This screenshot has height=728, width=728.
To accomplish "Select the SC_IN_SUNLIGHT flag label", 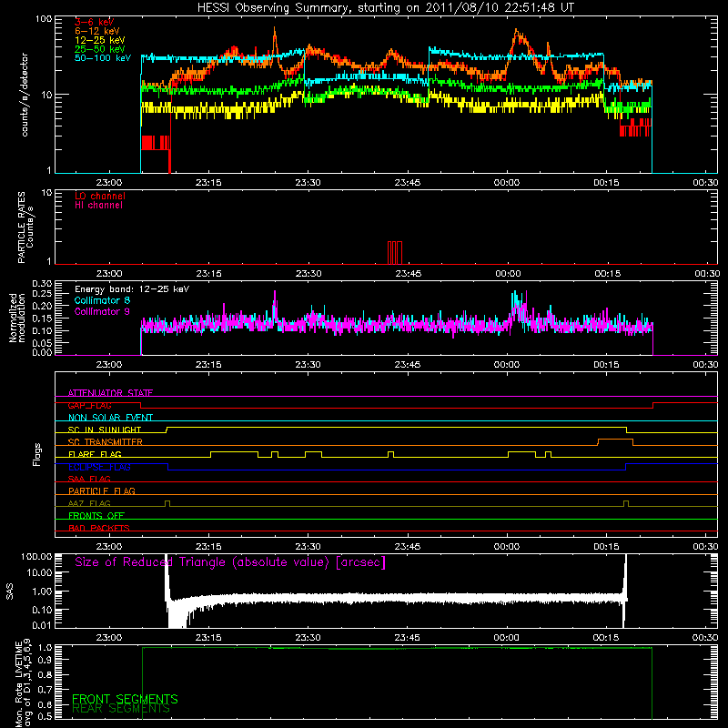I will pyautogui.click(x=105, y=430).
